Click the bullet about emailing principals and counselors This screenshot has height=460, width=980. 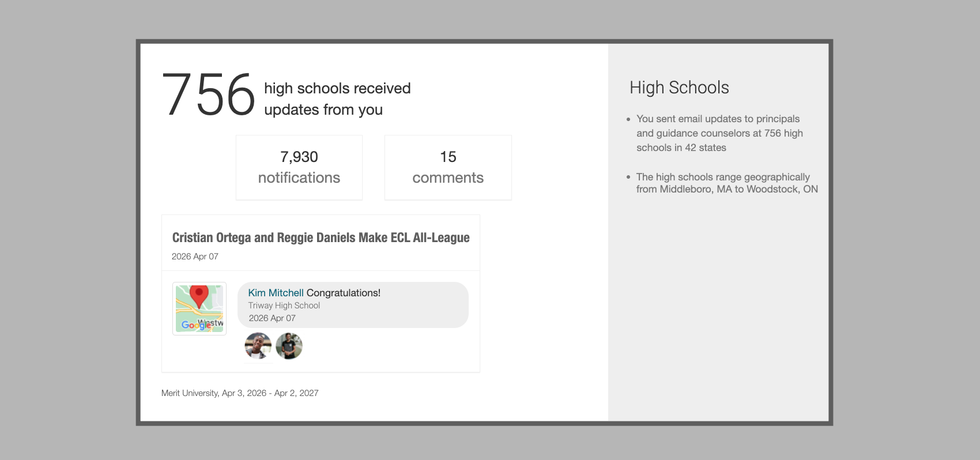pyautogui.click(x=719, y=133)
